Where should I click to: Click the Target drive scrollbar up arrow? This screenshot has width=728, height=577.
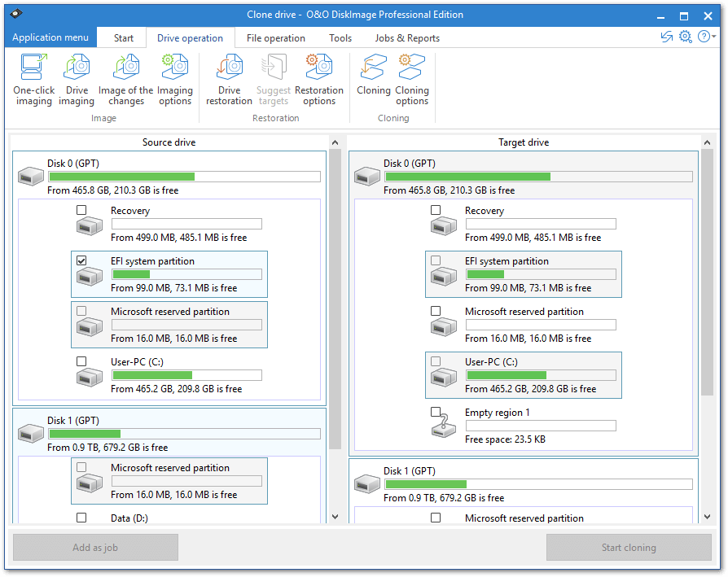pos(707,142)
